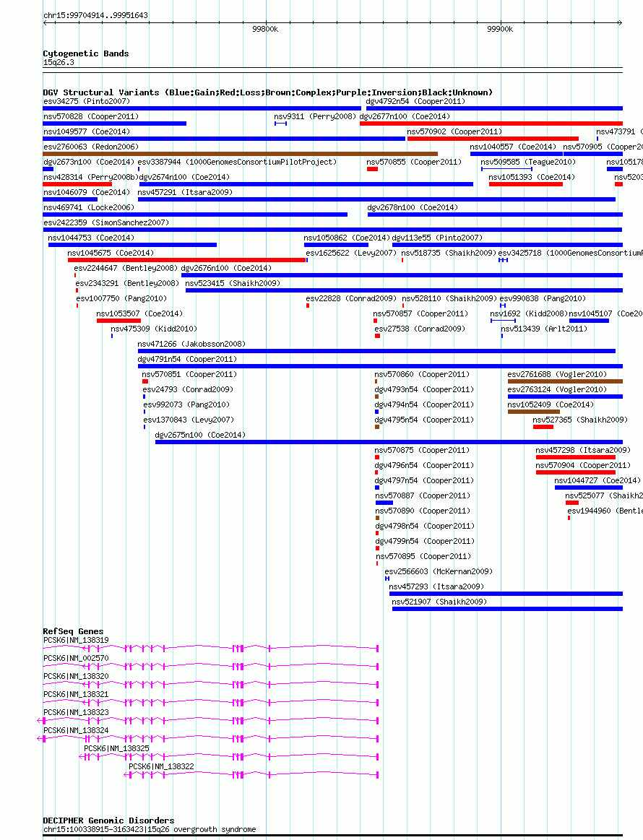Click the 99900k ruler tick label
Image resolution: width=643 pixels, height=840 pixels.
tap(500, 29)
